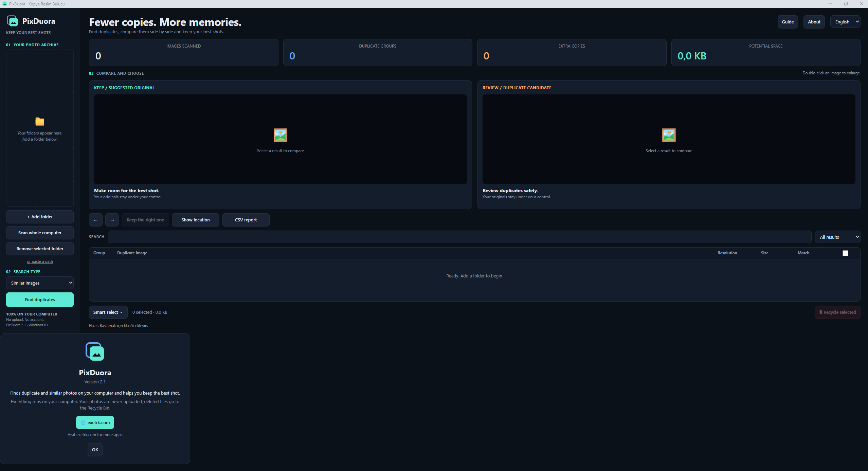Click 'Version 2.1' text in About dialog
The width and height of the screenshot is (868, 471).
[95, 382]
